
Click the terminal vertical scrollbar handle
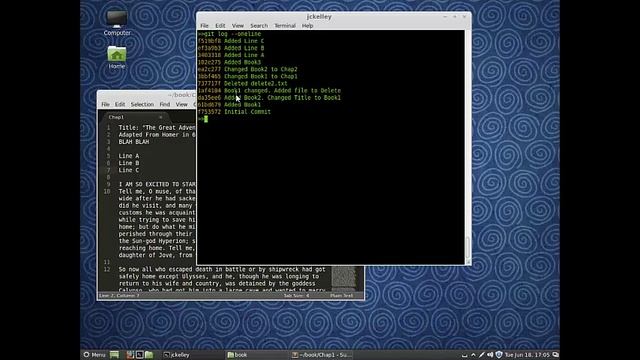[x=468, y=248]
